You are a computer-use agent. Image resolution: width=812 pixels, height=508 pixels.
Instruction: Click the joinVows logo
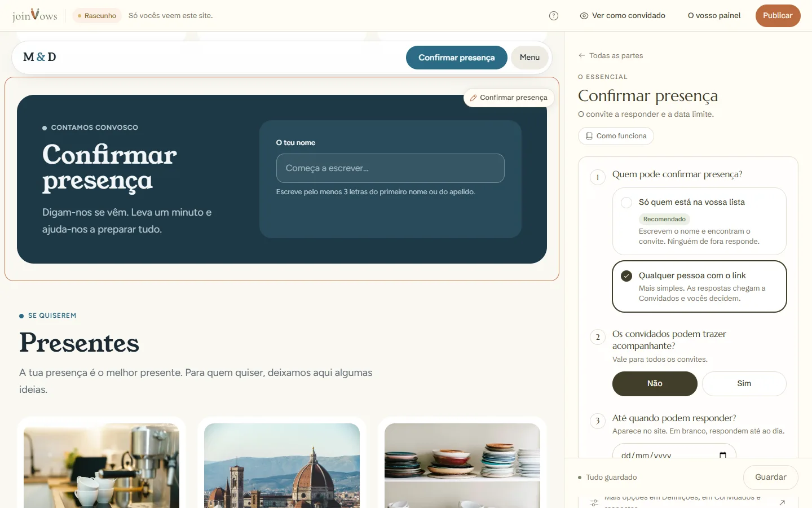point(35,15)
